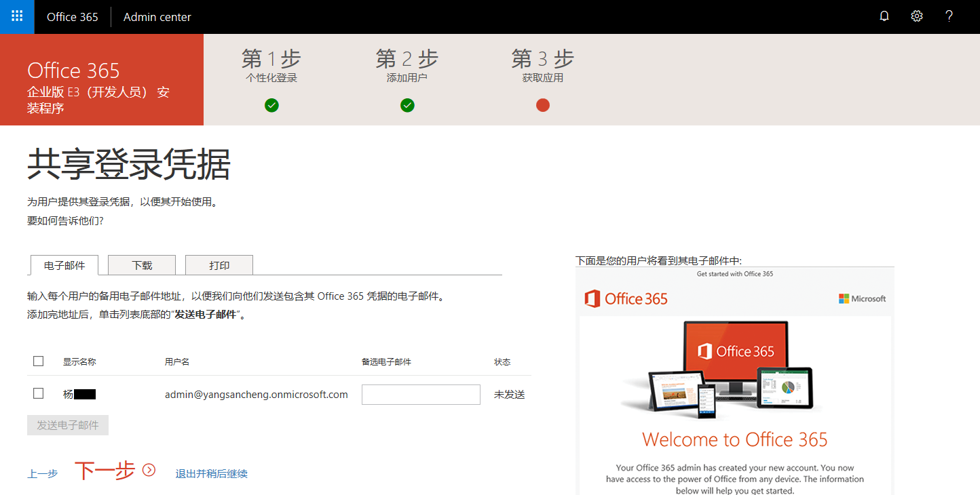Viewport: 980px width, 495px height.
Task: Tick the select-all checkbox in table header
Action: tap(38, 361)
